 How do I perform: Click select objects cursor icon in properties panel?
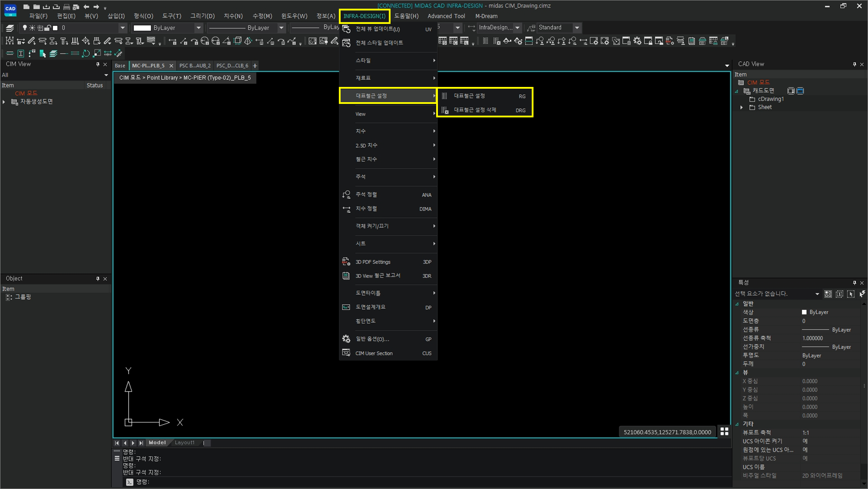click(851, 294)
